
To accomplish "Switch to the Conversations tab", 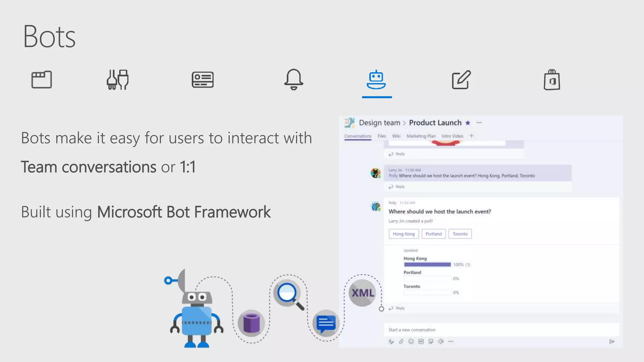I will click(358, 136).
